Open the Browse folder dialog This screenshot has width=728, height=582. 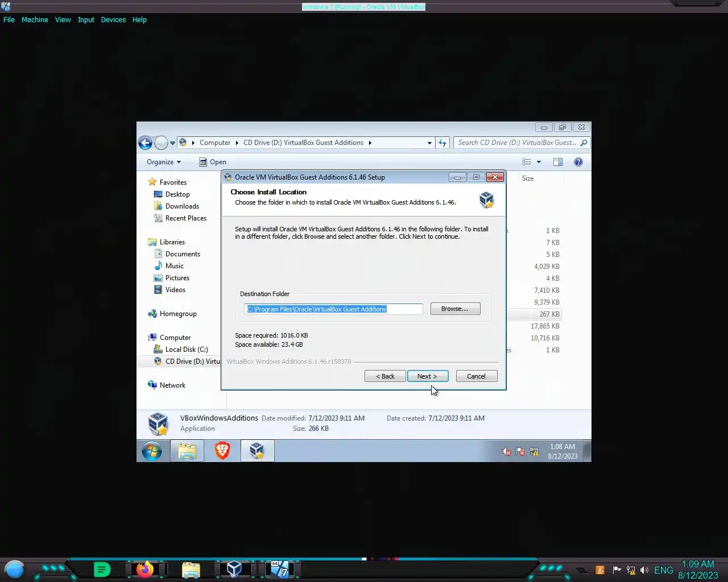[x=455, y=309]
